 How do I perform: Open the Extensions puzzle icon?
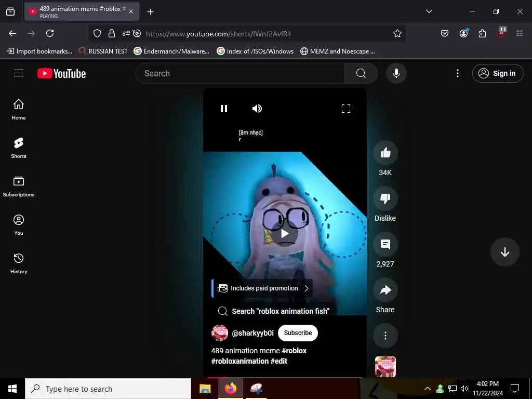coord(482,33)
